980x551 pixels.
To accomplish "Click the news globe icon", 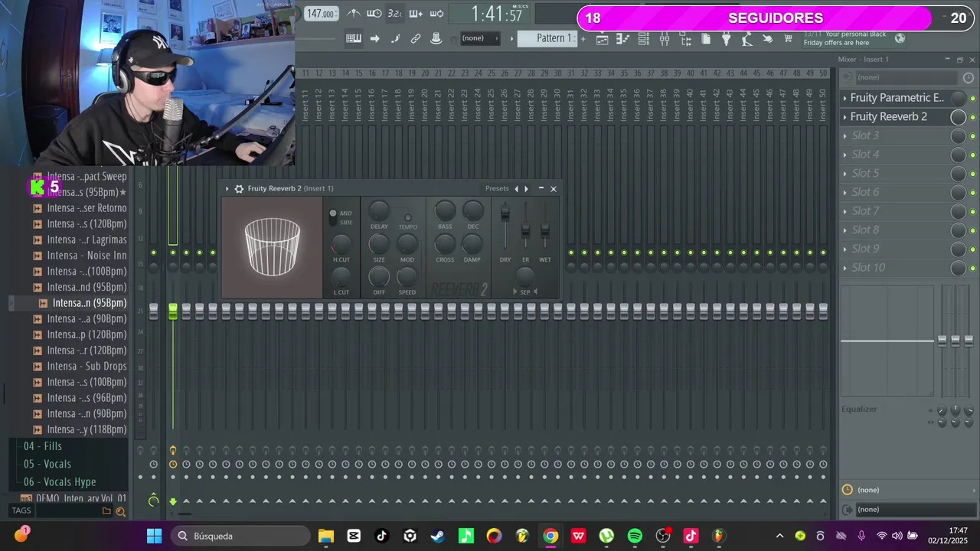I will [x=900, y=37].
